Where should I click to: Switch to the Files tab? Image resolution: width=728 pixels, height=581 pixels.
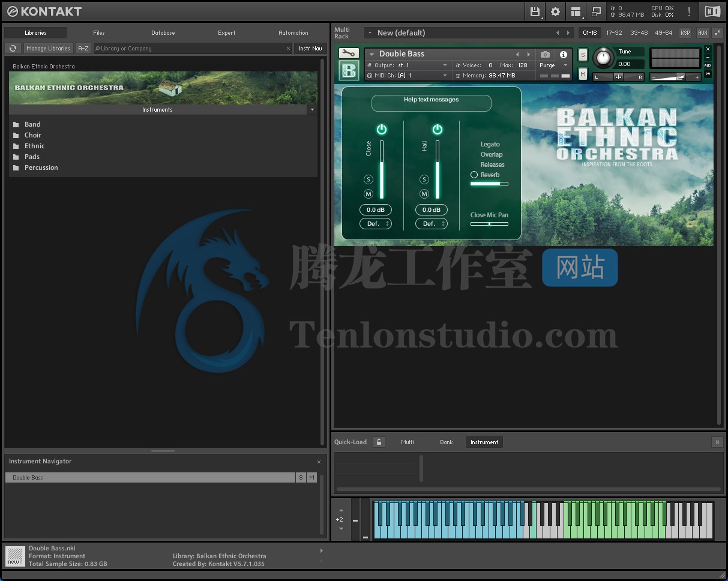(99, 33)
